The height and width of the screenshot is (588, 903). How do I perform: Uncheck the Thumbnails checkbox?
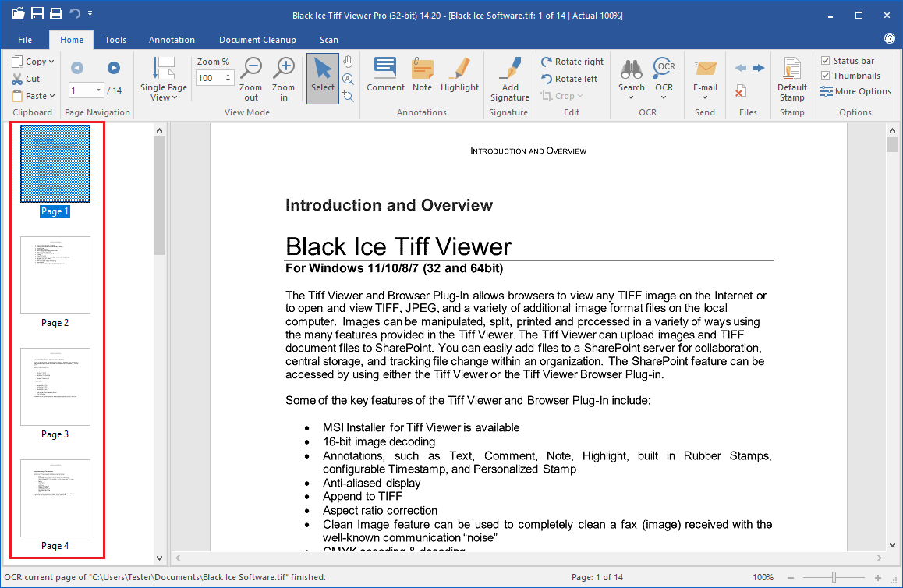coord(825,76)
